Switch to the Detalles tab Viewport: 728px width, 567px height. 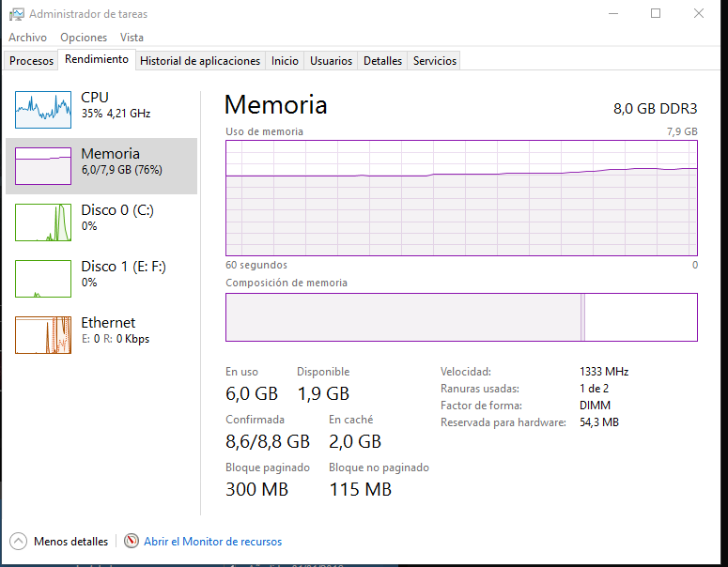(x=382, y=61)
